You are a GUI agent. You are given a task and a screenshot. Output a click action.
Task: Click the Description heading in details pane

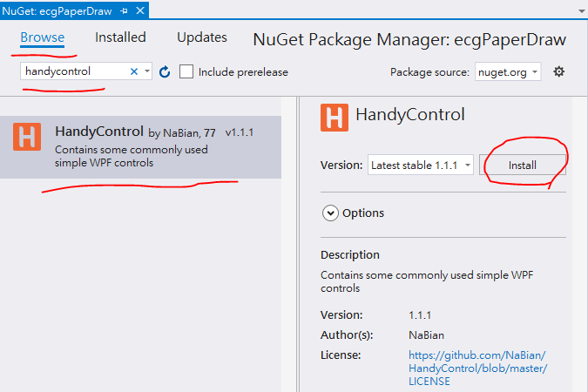[350, 255]
